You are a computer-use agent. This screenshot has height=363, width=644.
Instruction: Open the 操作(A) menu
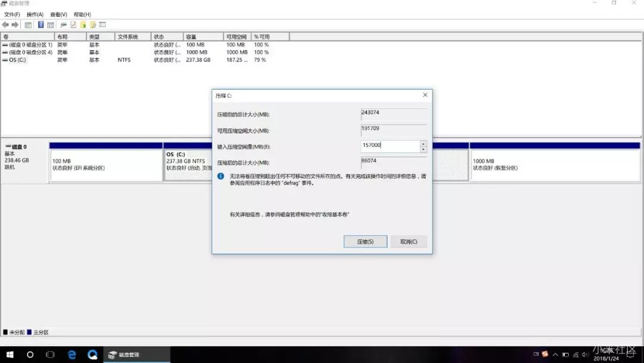coord(35,14)
